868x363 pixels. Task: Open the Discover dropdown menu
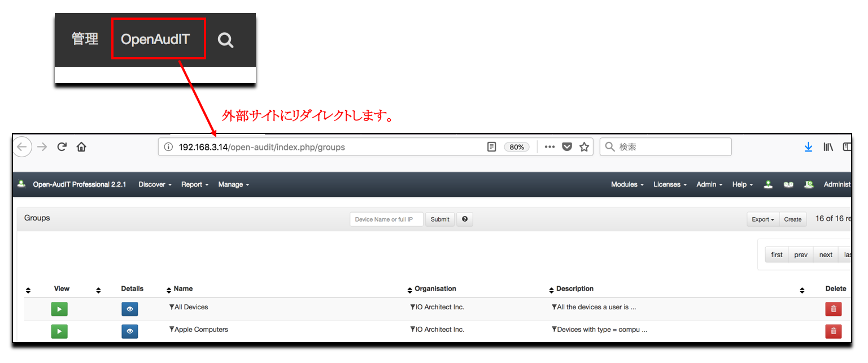pos(155,184)
